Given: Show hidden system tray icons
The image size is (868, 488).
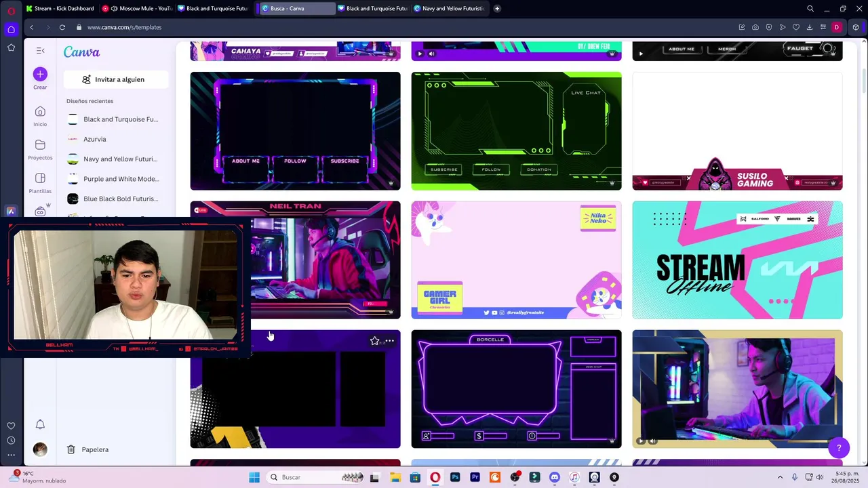Looking at the screenshot, I should point(780,477).
